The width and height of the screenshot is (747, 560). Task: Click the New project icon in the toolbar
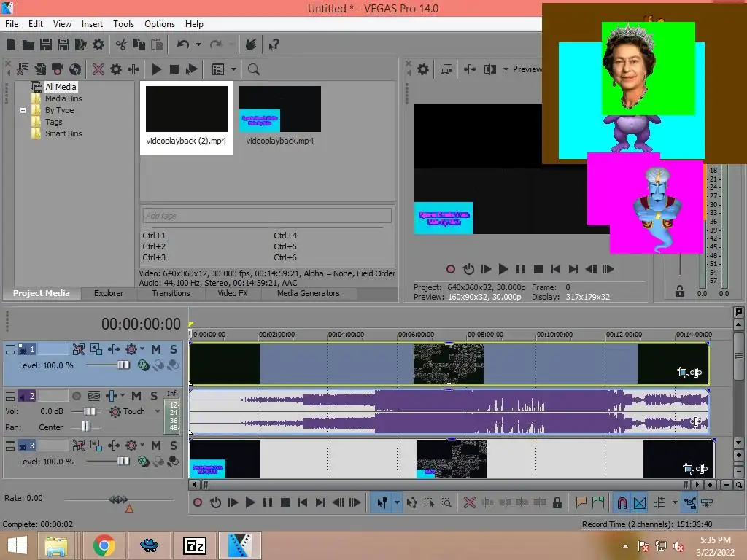tap(11, 44)
